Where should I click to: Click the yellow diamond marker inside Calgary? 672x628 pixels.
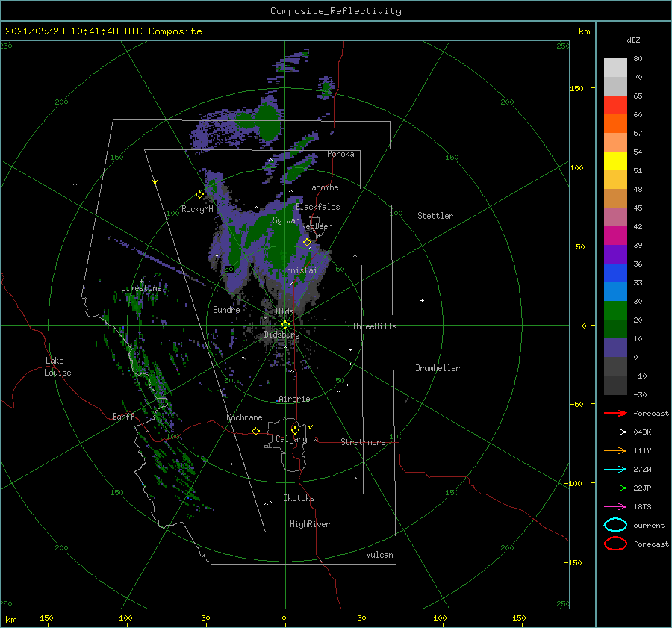(295, 430)
